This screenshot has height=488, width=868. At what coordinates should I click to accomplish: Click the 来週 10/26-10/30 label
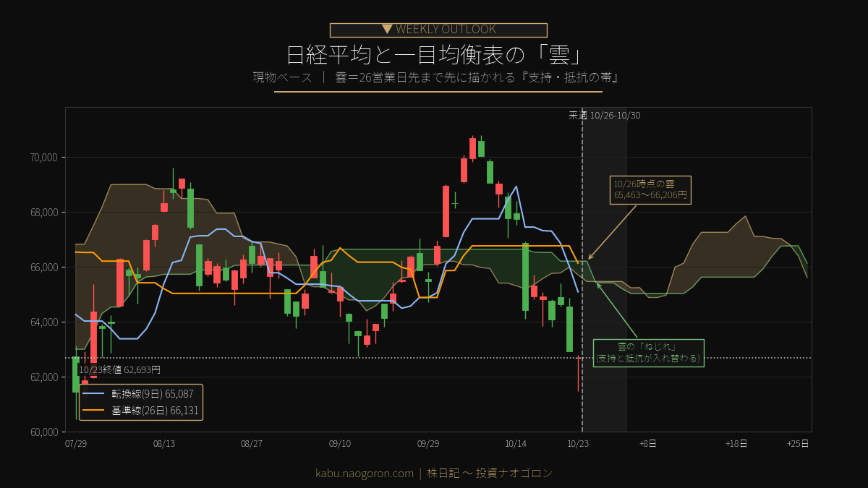click(604, 115)
